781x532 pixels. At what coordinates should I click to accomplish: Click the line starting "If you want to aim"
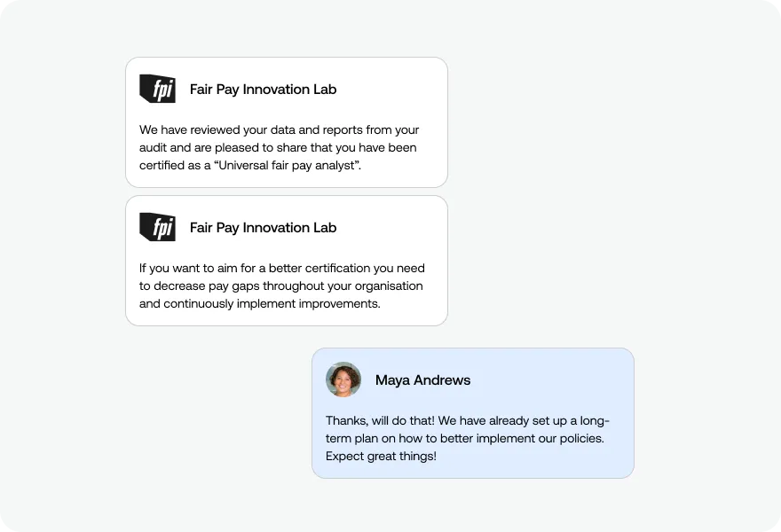tap(282, 269)
